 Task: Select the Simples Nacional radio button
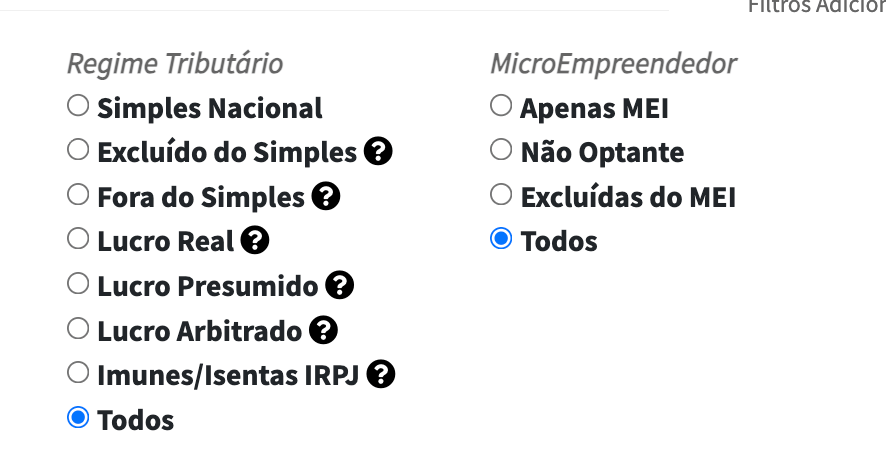tap(78, 105)
